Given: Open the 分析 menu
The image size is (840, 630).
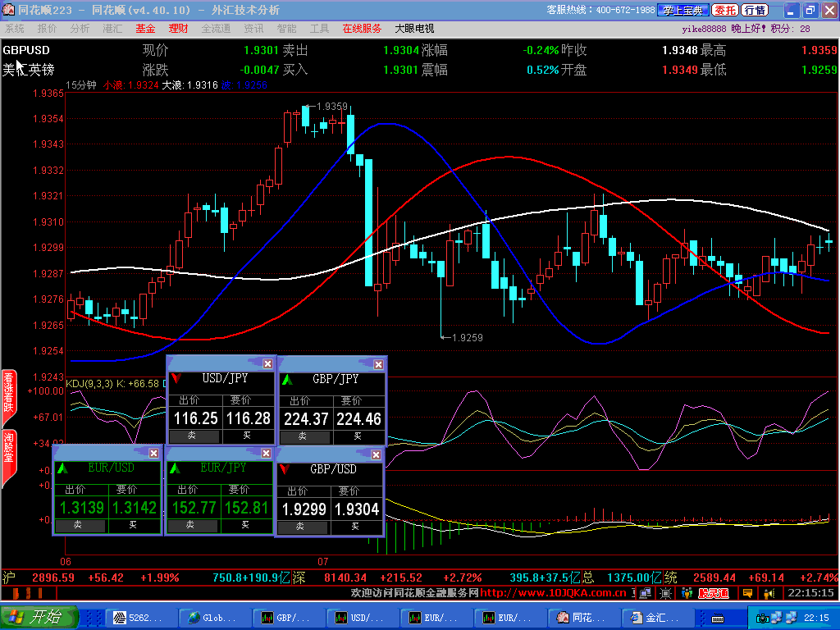Looking at the screenshot, I should tap(80, 29).
